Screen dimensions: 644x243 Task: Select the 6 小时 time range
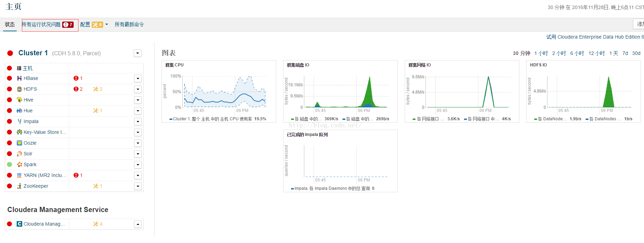tap(577, 53)
